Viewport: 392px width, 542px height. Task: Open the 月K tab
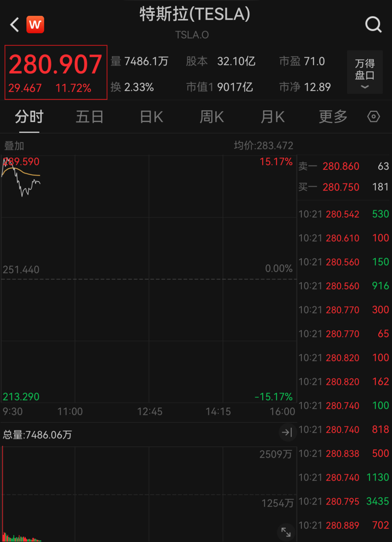pyautogui.click(x=273, y=117)
